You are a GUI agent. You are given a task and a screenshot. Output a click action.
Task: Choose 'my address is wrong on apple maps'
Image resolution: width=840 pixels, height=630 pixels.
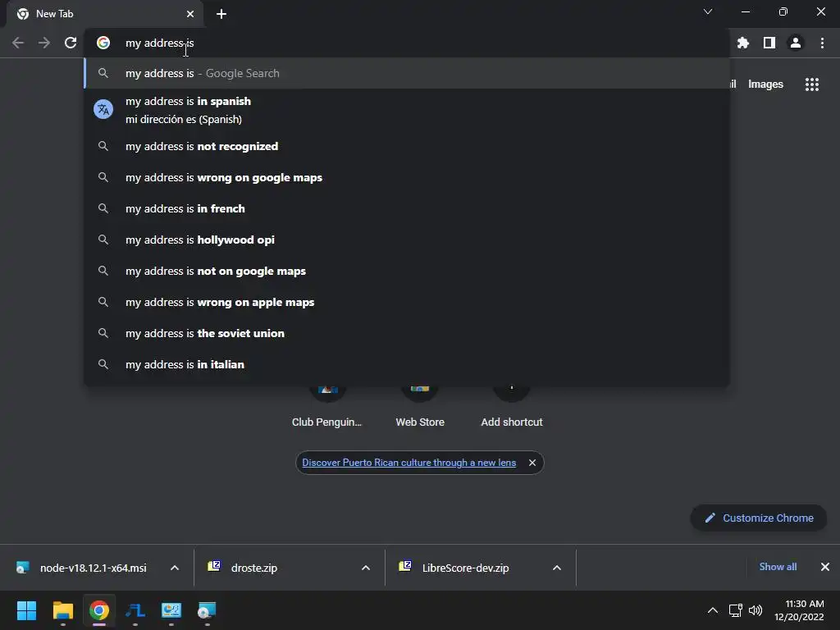click(x=407, y=302)
